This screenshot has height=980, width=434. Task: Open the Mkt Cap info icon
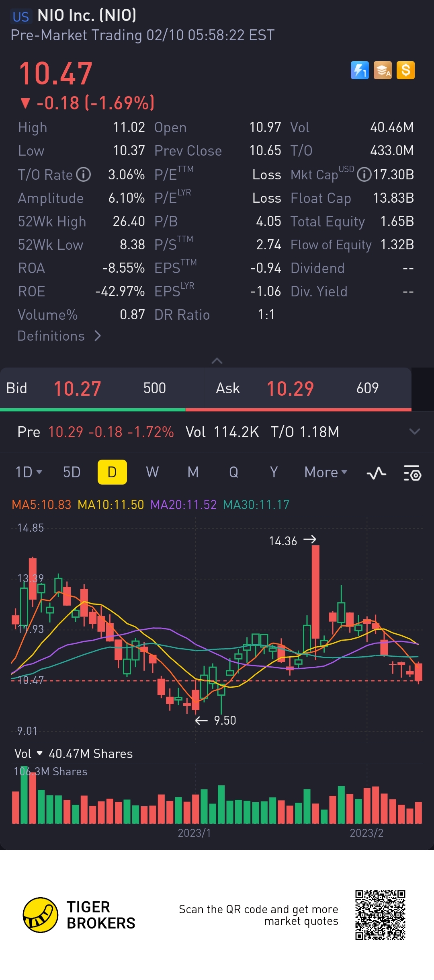pyautogui.click(x=364, y=175)
